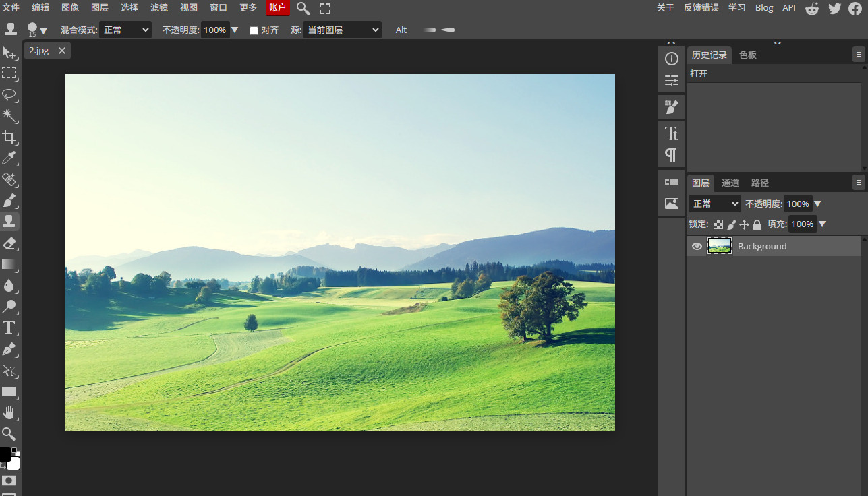Select the Crop tool

coord(9,137)
